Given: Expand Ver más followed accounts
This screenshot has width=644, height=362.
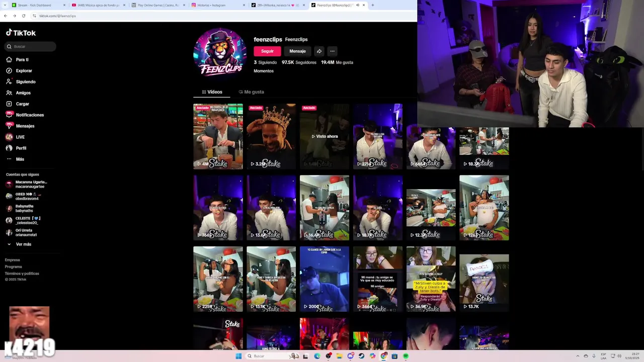Looking at the screenshot, I should click(x=19, y=244).
